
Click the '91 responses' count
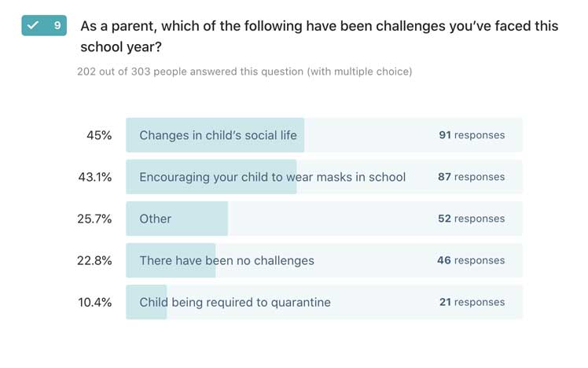click(472, 135)
